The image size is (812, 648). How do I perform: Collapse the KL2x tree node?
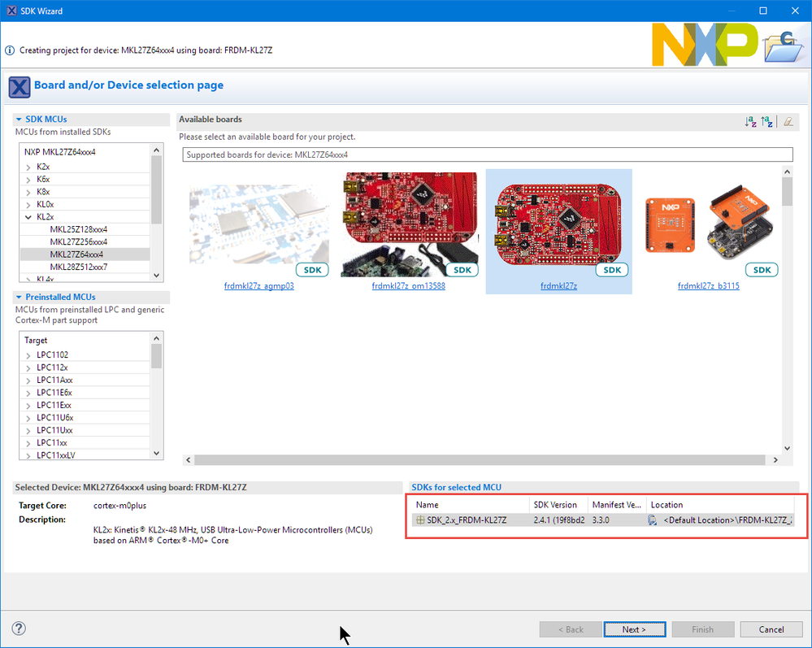(28, 217)
